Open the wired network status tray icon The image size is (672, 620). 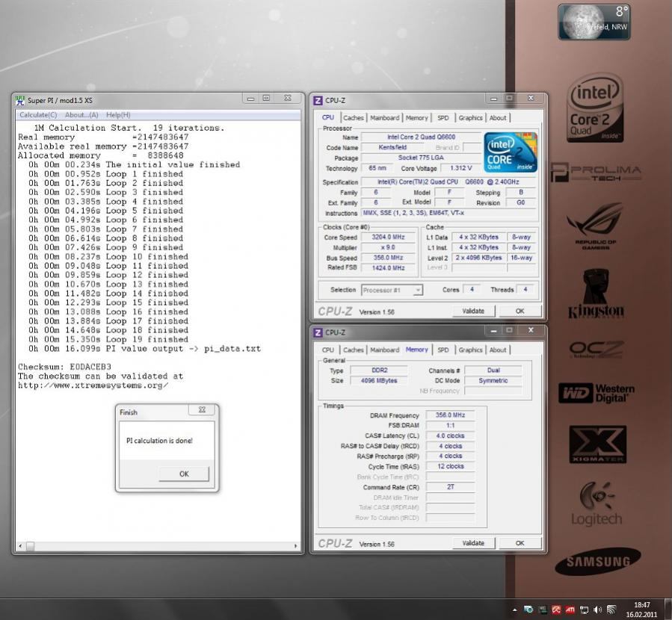click(584, 610)
